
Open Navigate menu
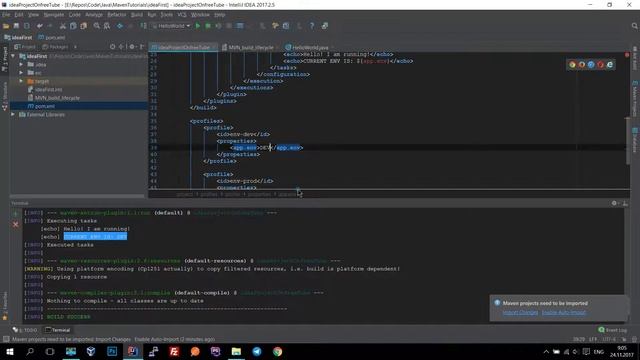pos(53,15)
